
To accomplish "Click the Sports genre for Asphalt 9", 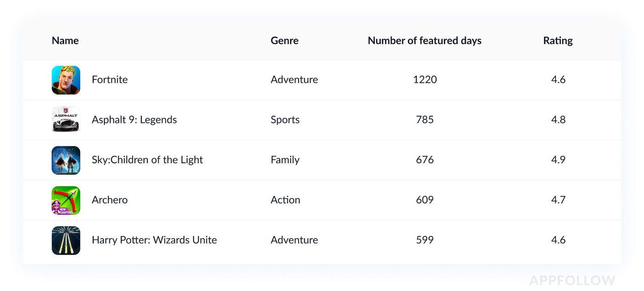I will tap(285, 120).
